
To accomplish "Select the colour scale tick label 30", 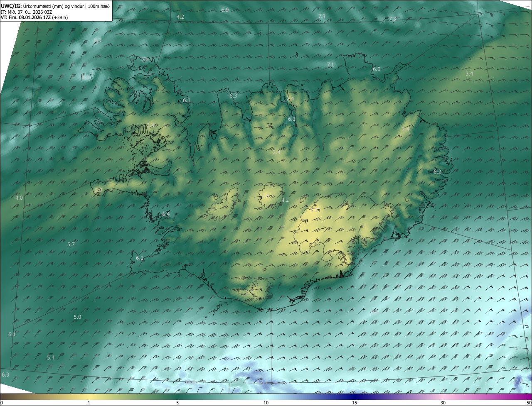I will [443, 403].
